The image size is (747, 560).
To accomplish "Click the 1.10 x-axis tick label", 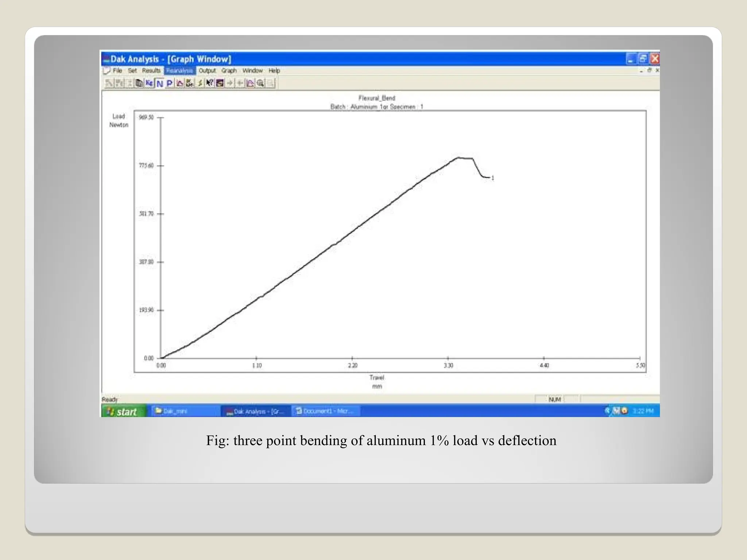I will pyautogui.click(x=257, y=365).
